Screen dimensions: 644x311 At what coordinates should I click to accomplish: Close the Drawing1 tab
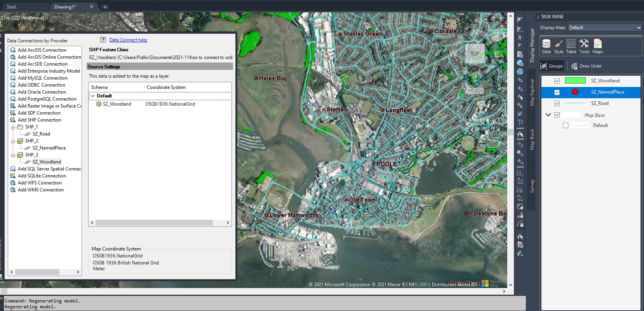pos(92,7)
